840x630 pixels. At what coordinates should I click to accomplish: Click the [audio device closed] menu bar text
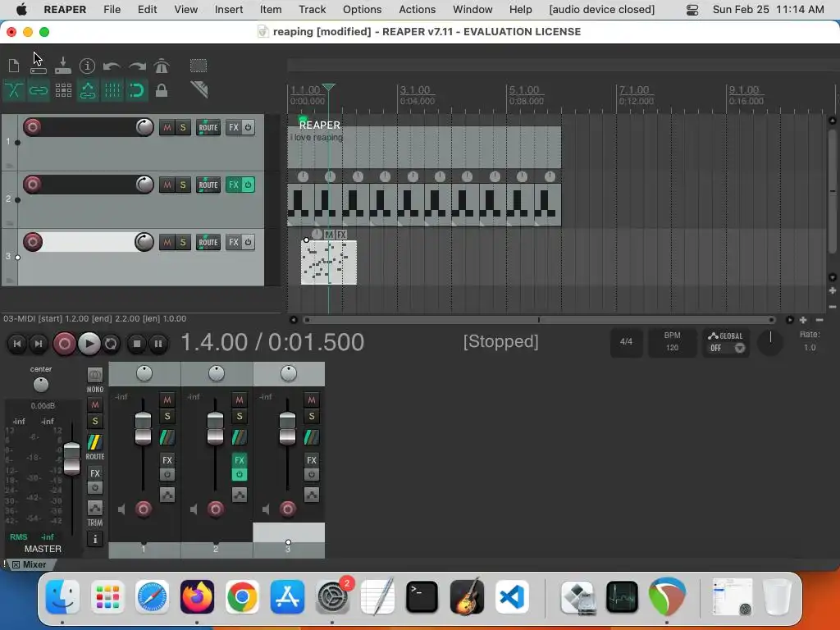601,10
